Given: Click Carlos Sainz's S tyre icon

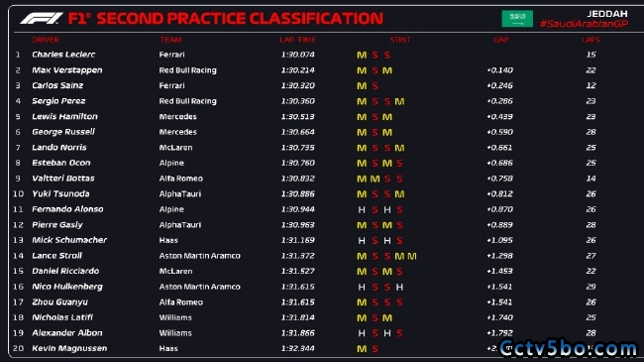Looking at the screenshot, I should 375,86.
